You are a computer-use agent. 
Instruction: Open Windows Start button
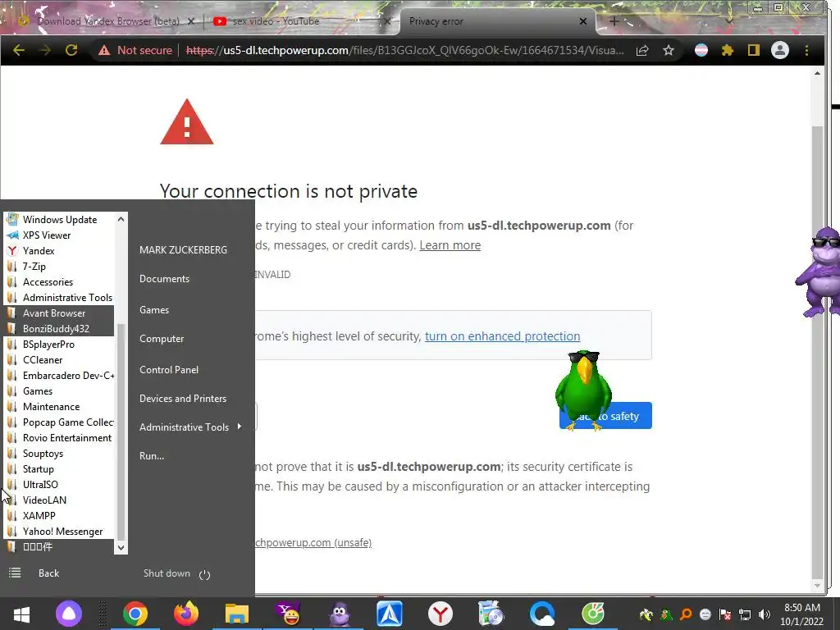tap(21, 614)
